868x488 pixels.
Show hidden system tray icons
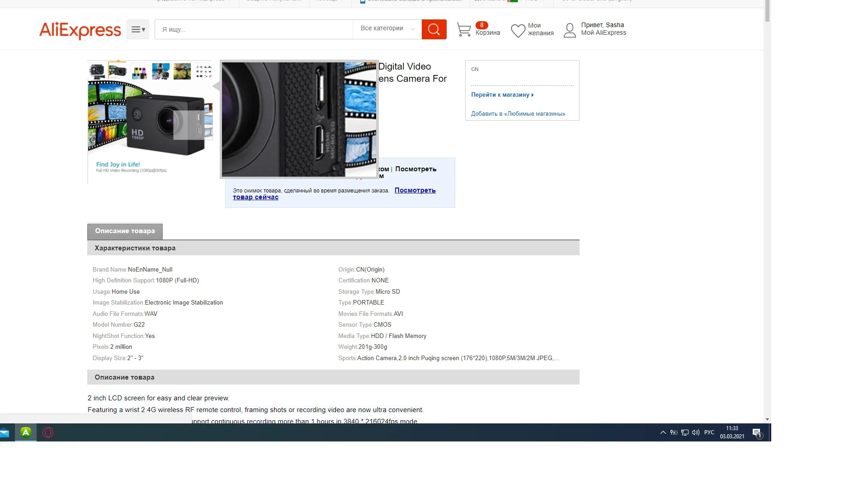(663, 432)
